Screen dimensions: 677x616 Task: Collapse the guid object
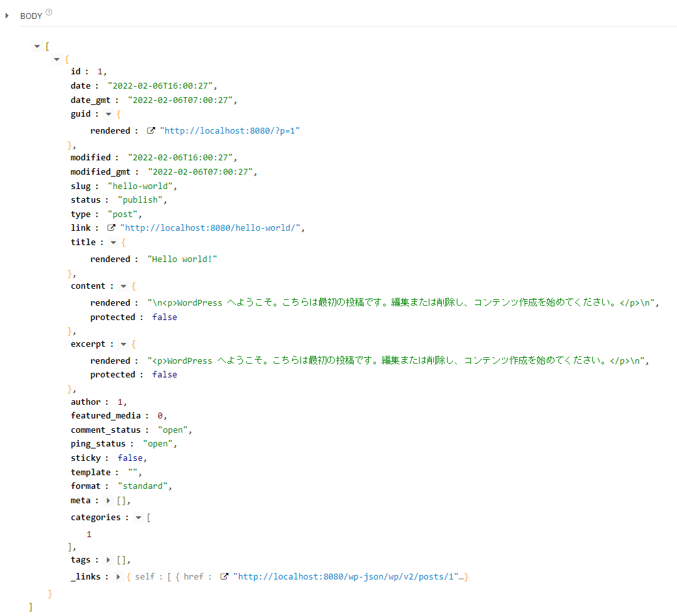coord(108,115)
